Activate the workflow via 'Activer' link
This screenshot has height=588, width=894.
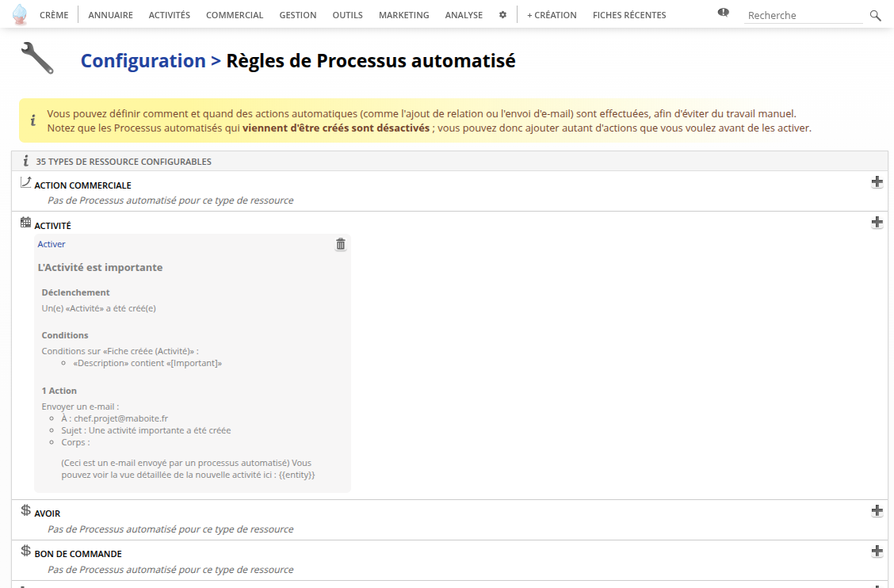point(52,244)
